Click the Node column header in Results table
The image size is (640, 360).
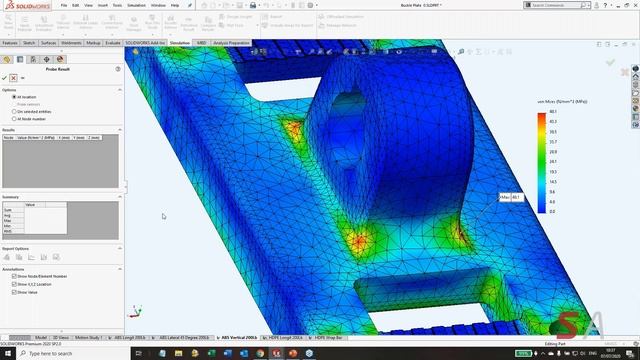pos(9,138)
